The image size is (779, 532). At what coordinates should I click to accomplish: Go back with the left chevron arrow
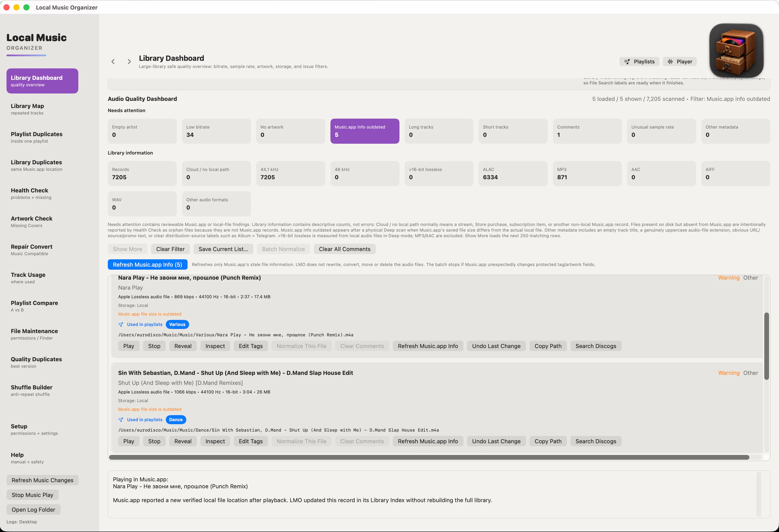tap(113, 62)
